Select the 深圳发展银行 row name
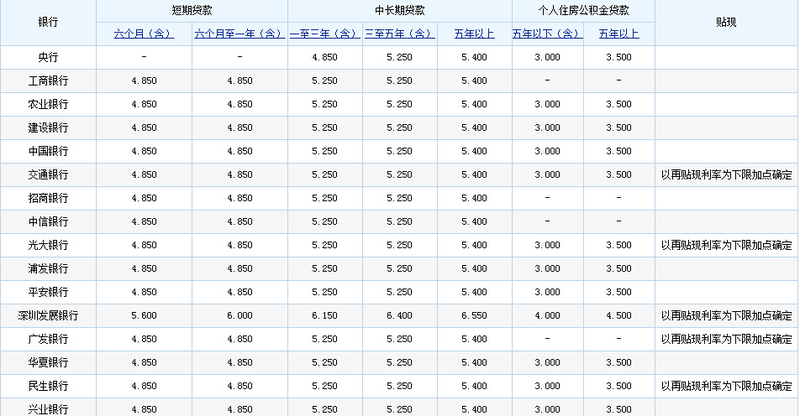 [48, 315]
